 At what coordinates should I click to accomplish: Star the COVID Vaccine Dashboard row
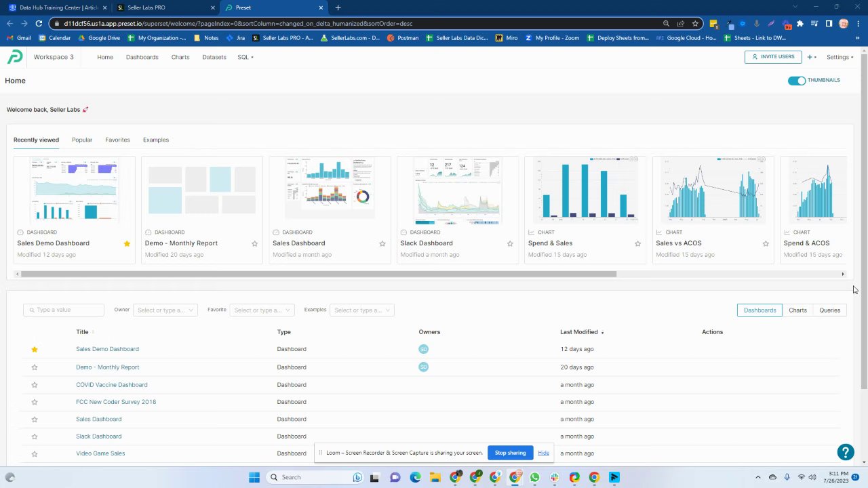coord(35,385)
